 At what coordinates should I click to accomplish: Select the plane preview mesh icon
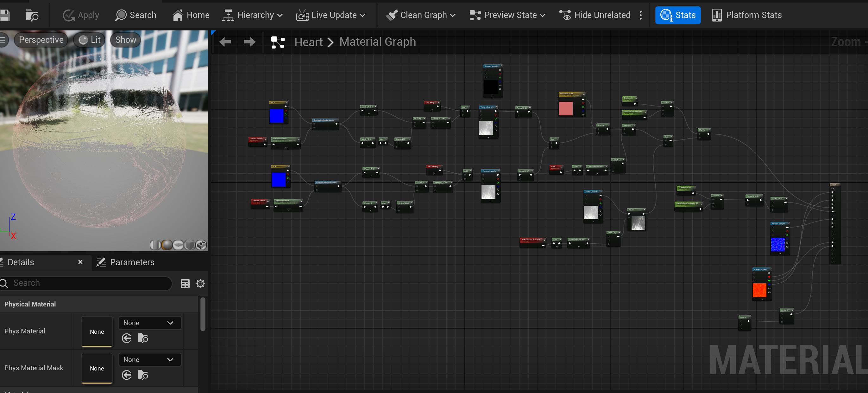[178, 245]
